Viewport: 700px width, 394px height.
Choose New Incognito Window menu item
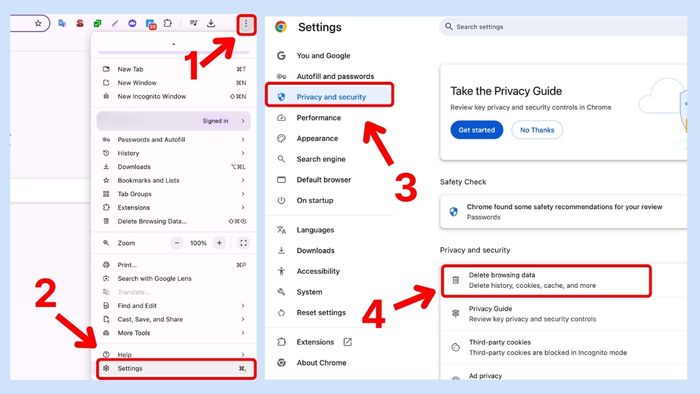pyautogui.click(x=174, y=96)
